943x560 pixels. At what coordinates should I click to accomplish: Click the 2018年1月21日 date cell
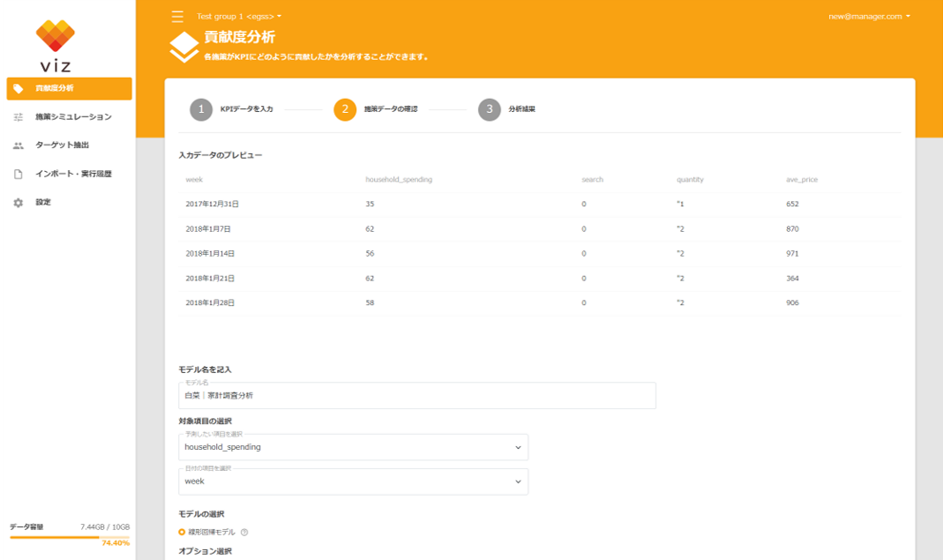(210, 279)
